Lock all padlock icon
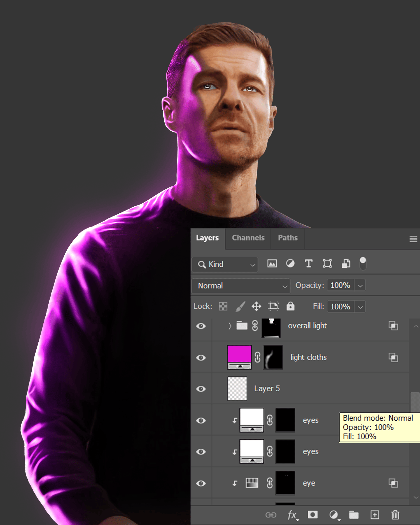This screenshot has width=420, height=525. 290,306
